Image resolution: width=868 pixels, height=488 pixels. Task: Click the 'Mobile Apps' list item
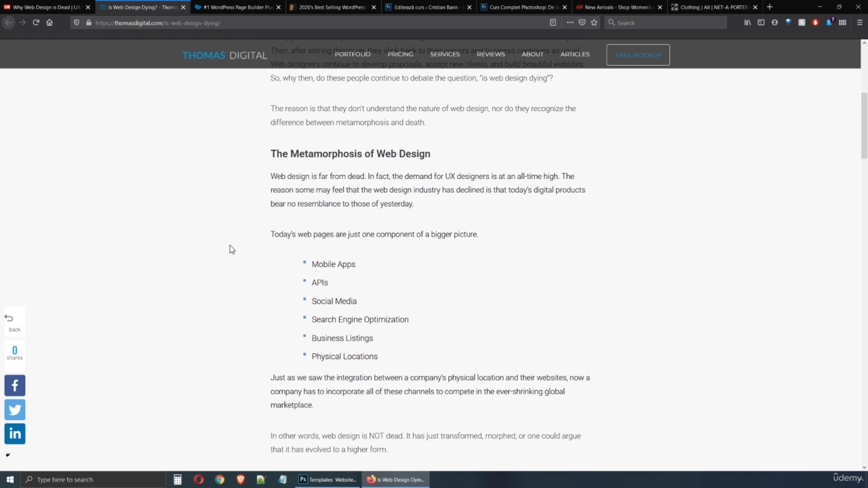[333, 264]
